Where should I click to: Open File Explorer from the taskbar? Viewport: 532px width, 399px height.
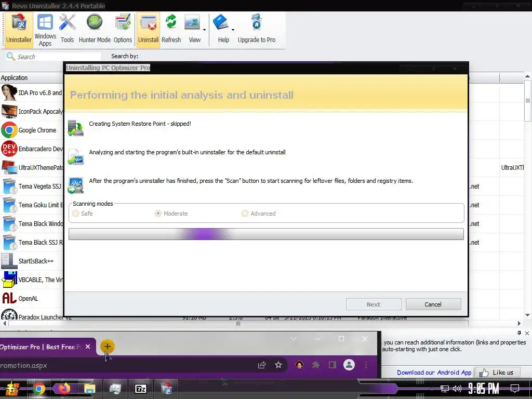(x=89, y=389)
